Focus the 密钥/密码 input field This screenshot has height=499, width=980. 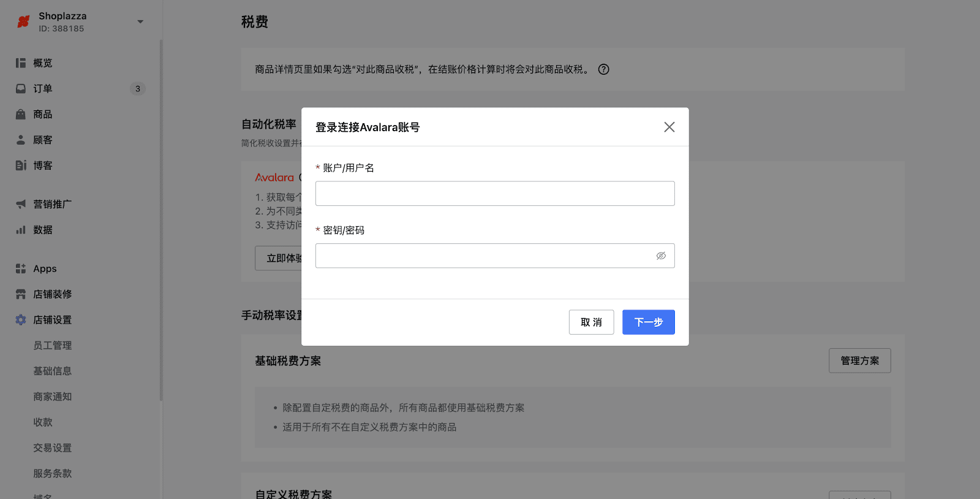[x=495, y=256]
